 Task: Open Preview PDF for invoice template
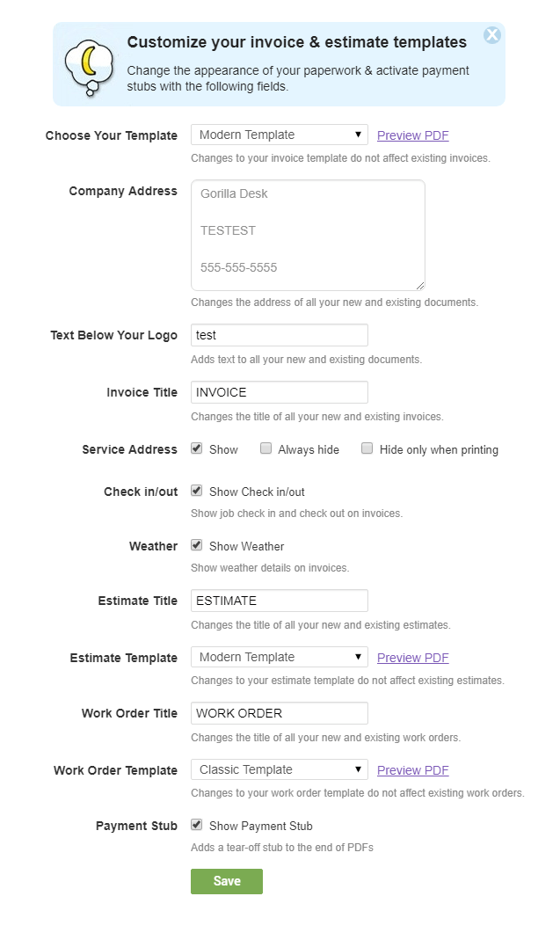(x=412, y=135)
